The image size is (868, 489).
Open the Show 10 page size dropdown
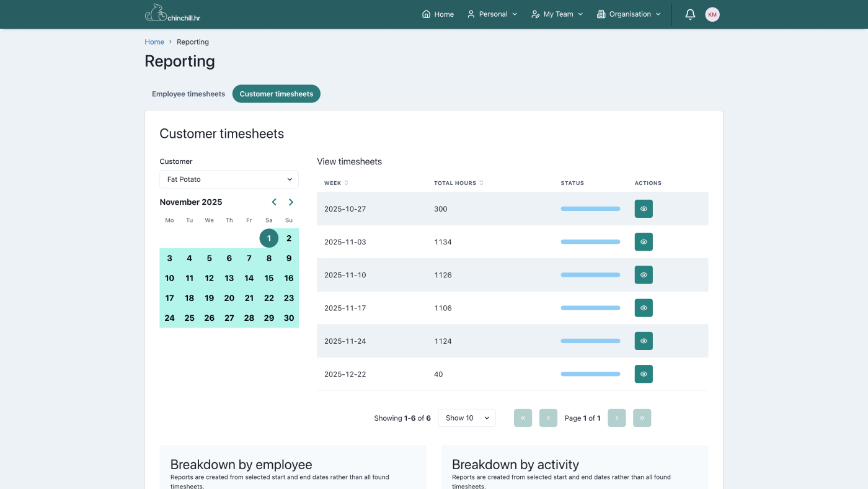(467, 418)
